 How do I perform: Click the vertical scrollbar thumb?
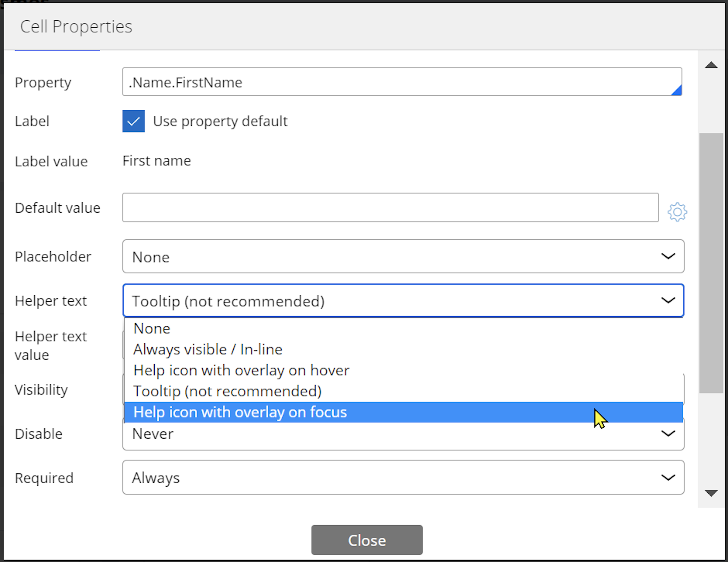coord(711,263)
